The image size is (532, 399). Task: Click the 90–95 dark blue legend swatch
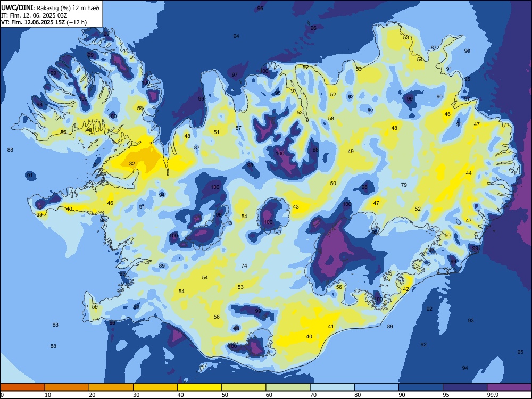point(421,387)
